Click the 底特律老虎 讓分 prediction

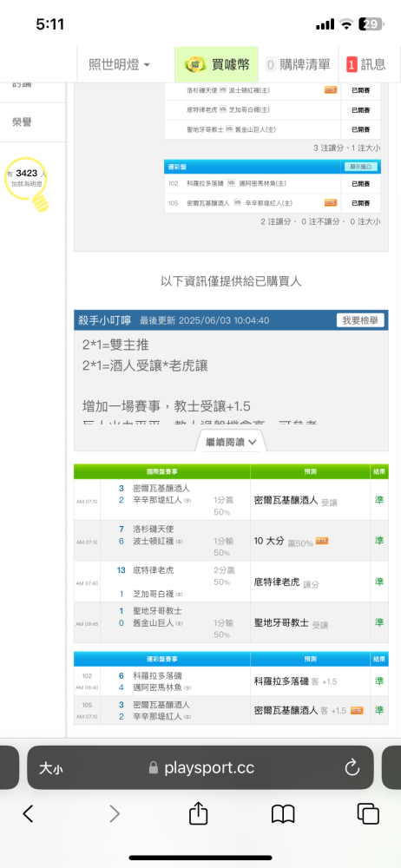(286, 582)
